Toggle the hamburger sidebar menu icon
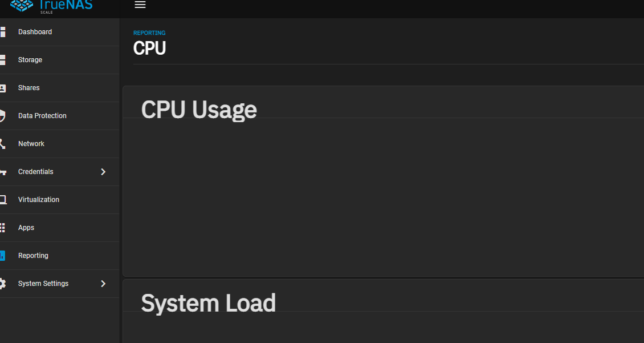 coord(140,5)
